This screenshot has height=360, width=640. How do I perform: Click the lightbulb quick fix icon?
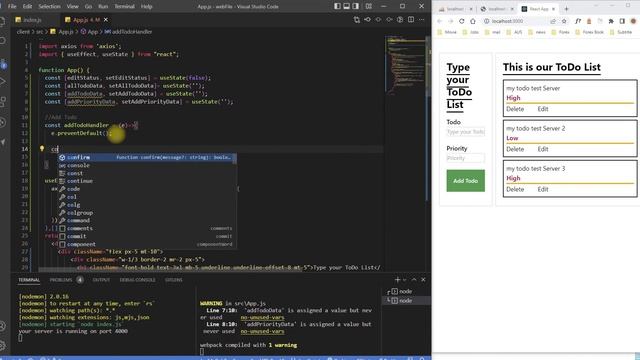click(42, 149)
